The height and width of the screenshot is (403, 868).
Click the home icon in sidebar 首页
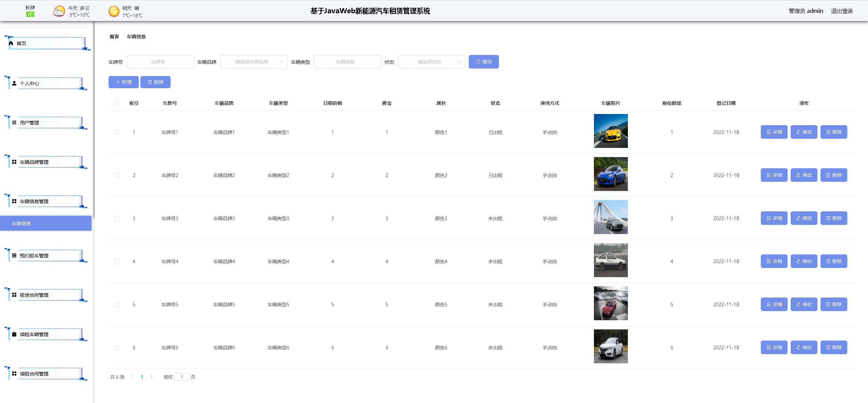click(11, 43)
